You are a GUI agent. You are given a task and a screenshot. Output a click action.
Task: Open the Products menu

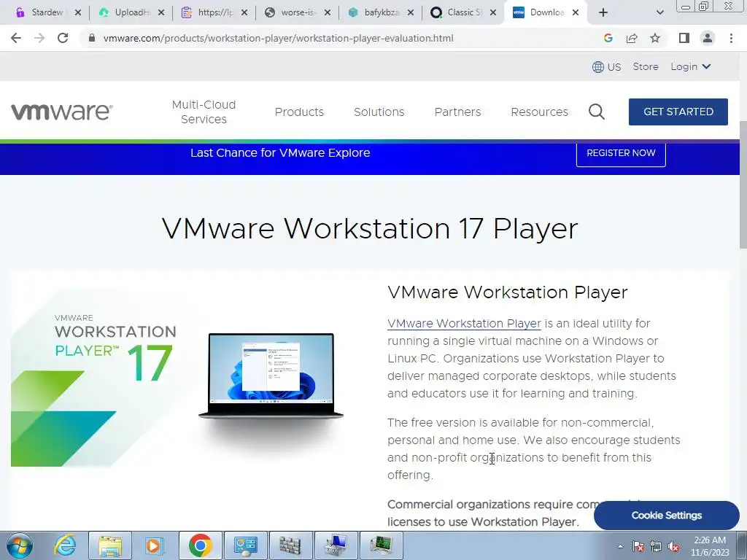tap(299, 112)
